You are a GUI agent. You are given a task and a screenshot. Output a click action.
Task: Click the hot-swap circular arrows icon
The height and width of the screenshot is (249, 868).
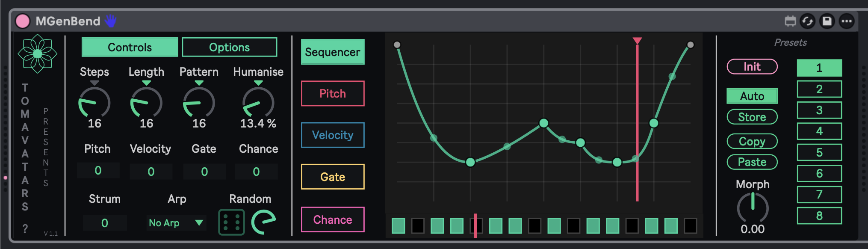(807, 21)
